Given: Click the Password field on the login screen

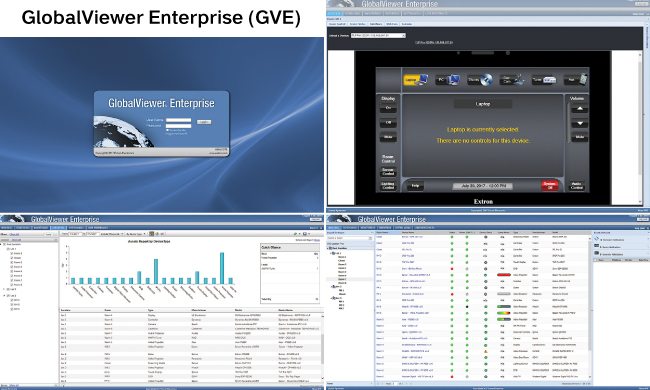Looking at the screenshot, I should pos(178,126).
